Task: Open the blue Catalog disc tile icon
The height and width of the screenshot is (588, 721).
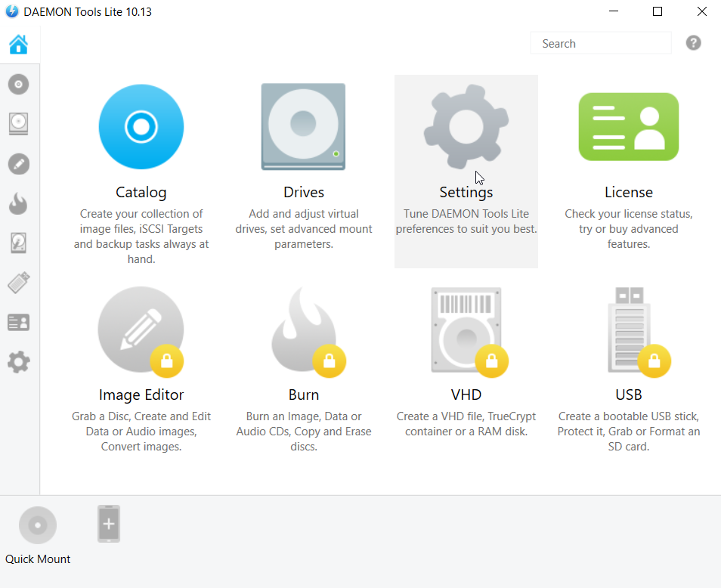Action: 141,127
